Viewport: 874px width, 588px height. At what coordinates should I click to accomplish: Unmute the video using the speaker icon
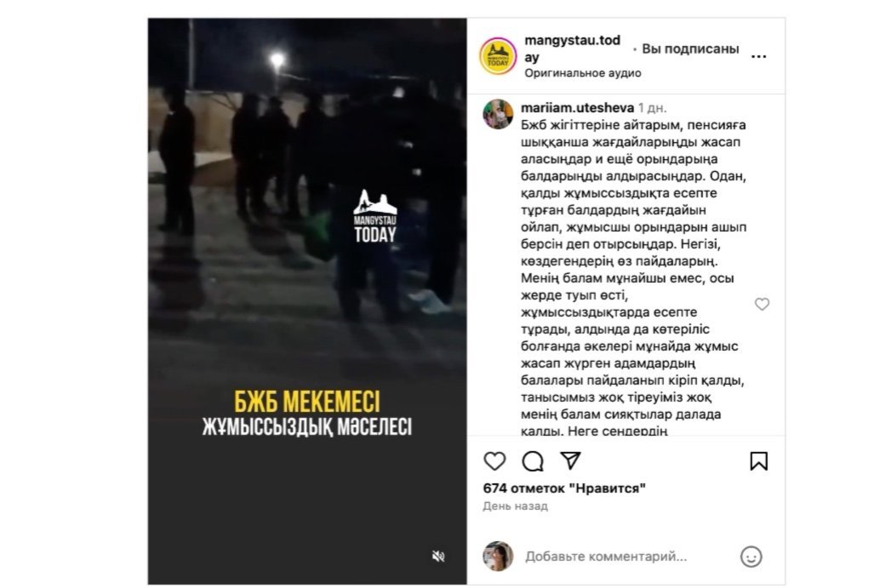(438, 556)
